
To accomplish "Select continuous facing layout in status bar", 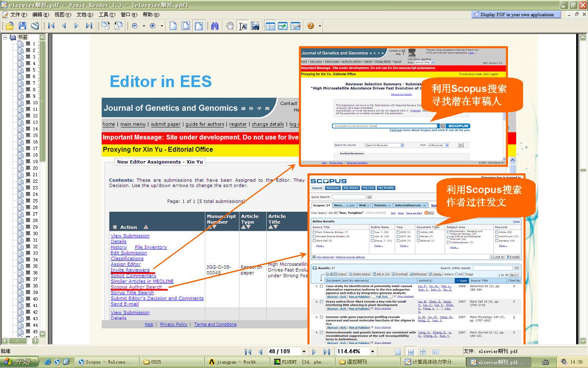I will point(423,352).
